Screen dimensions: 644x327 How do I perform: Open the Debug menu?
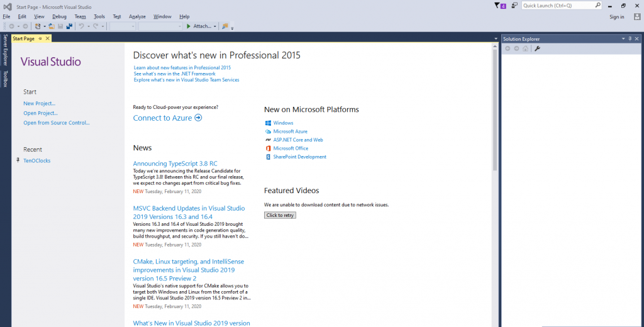tap(59, 16)
